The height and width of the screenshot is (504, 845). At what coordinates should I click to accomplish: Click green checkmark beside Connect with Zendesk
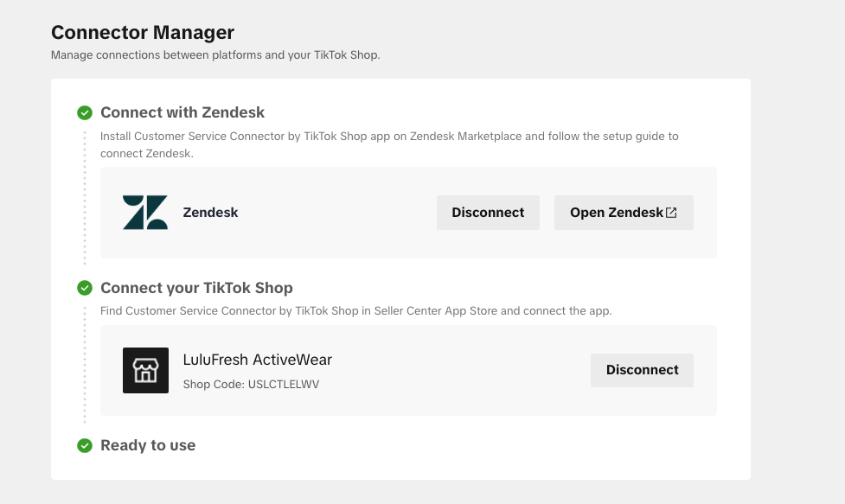click(85, 112)
